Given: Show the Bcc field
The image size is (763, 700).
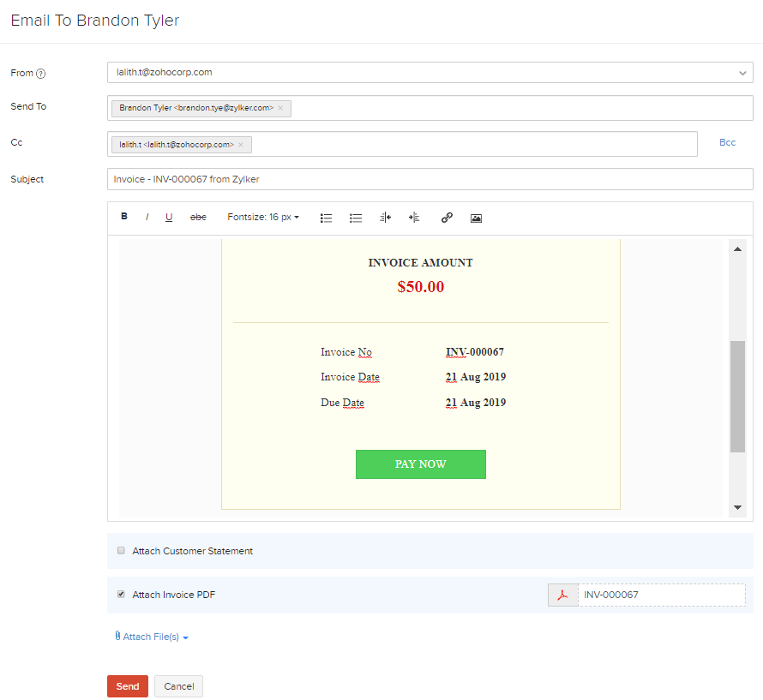Looking at the screenshot, I should (727, 142).
